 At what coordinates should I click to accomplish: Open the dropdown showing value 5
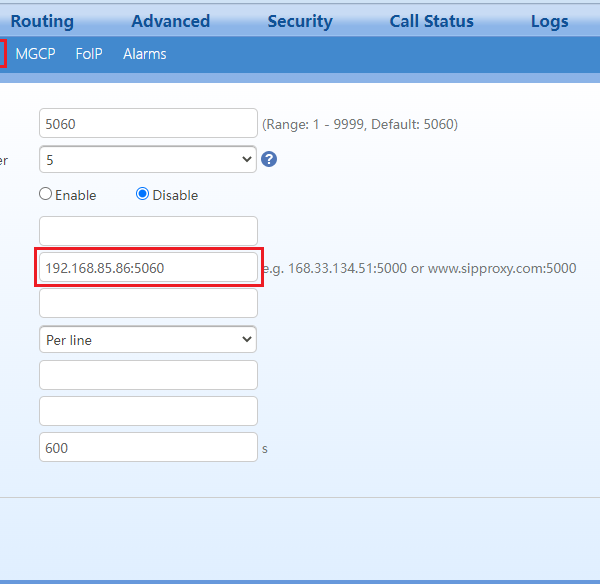point(148,159)
